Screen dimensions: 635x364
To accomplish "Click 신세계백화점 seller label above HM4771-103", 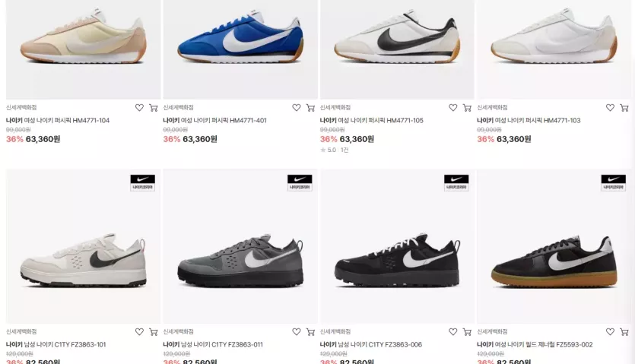I will pyautogui.click(x=492, y=107).
